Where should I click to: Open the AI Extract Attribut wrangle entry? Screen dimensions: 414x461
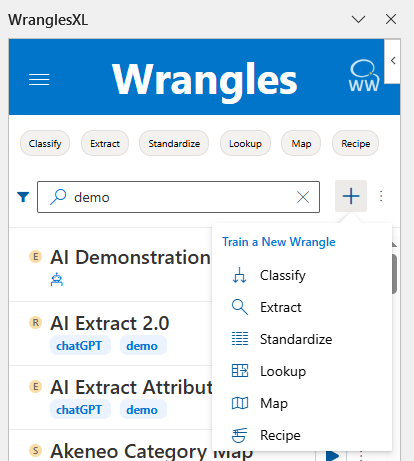(131, 387)
